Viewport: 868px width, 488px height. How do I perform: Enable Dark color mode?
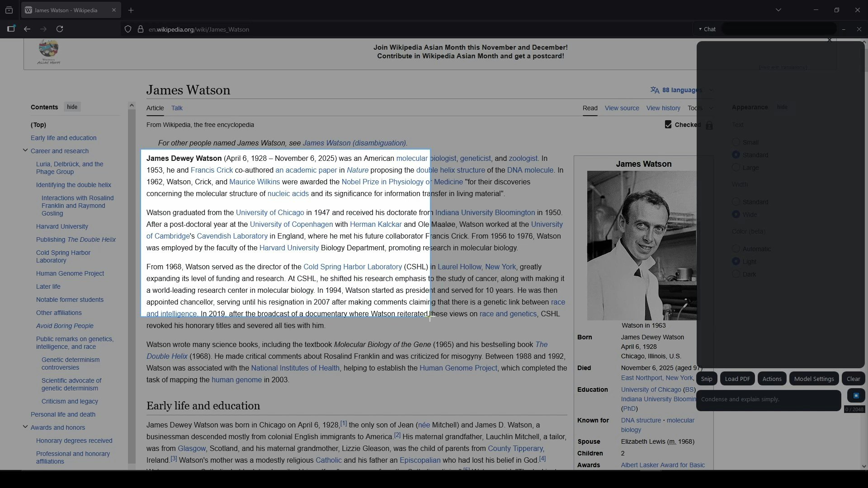(736, 274)
